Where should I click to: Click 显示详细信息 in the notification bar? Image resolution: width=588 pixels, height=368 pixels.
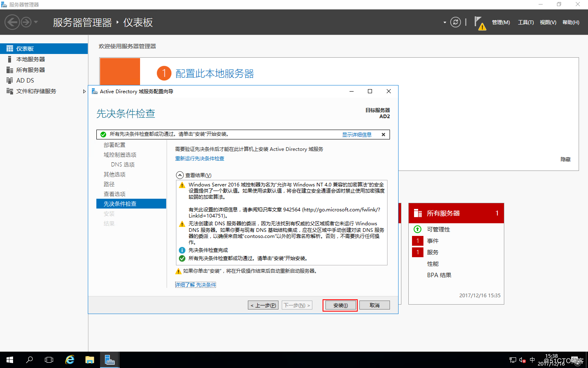357,135
